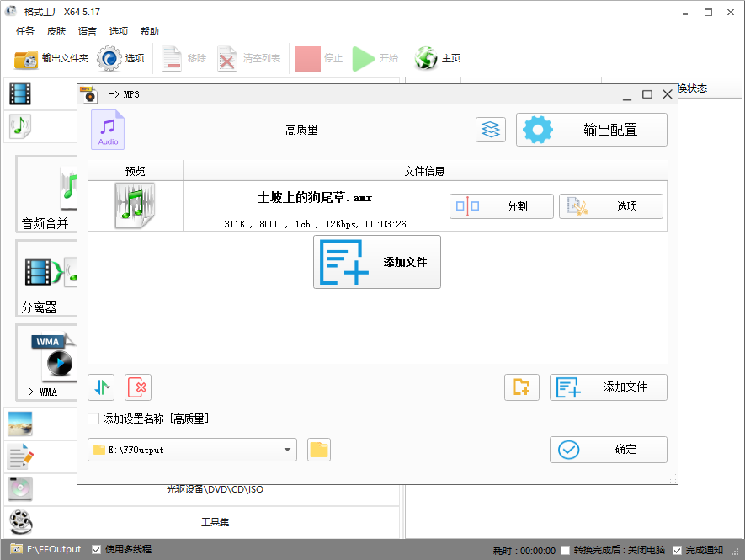Enable 转换完成后:关闭电脑 option
The width and height of the screenshot is (745, 560).
[563, 548]
